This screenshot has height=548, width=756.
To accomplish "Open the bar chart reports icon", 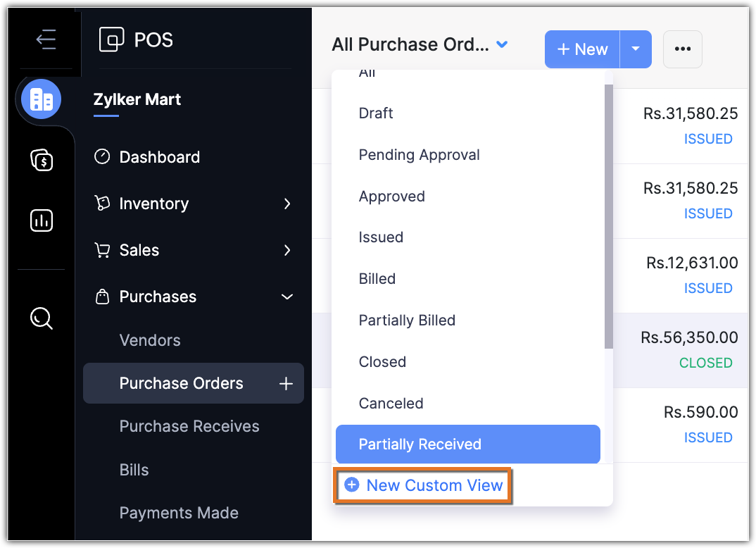I will 42,221.
